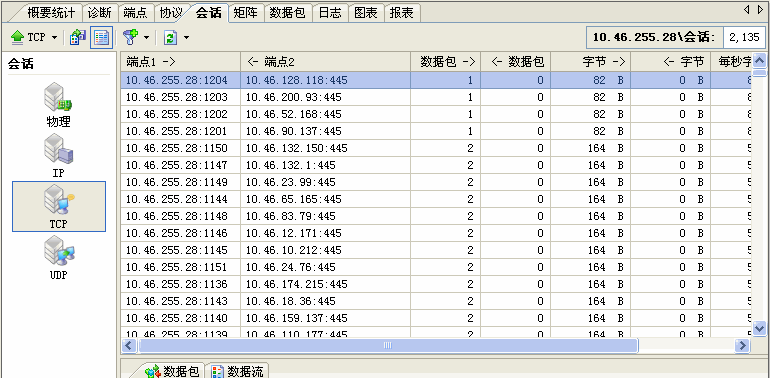Switch to the 矩阵 tab

tap(246, 13)
